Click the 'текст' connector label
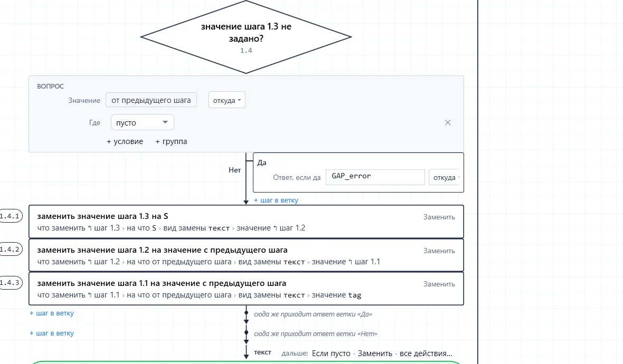623x364 pixels. pos(262,352)
